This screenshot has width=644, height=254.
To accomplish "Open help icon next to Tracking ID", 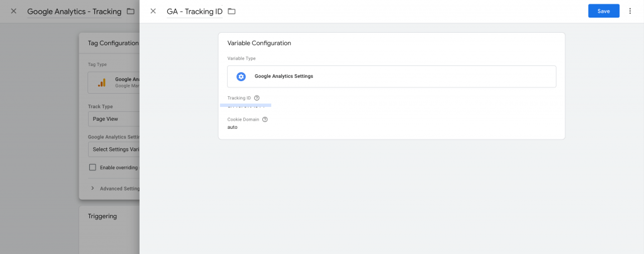I will 257,98.
